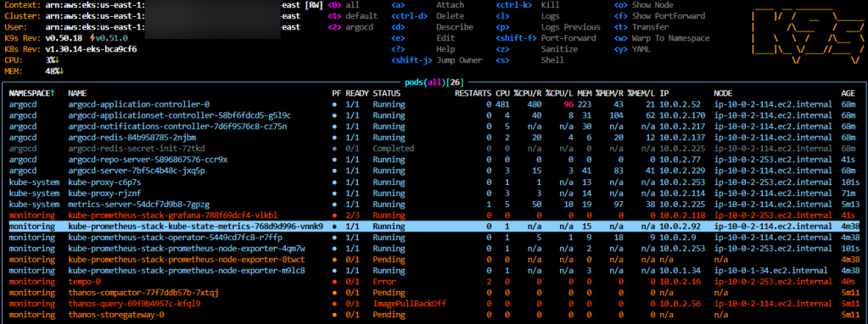Click the Error status of tempo-0
The height and width of the screenshot is (324, 868).
(384, 282)
